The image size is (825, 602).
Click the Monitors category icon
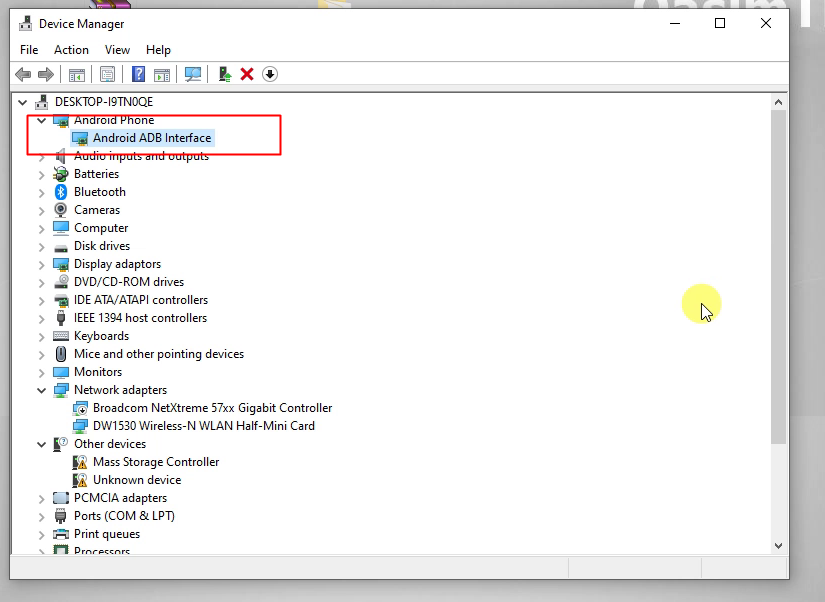[x=61, y=372]
